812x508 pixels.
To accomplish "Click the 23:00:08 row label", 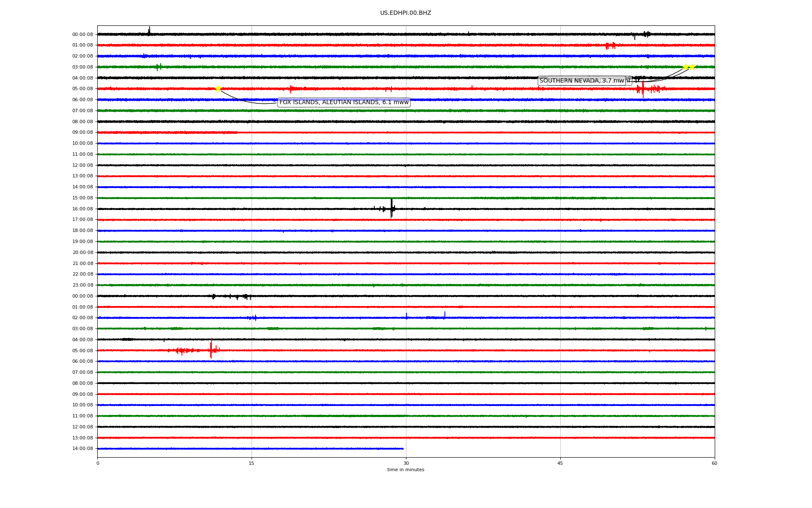I will click(x=82, y=285).
